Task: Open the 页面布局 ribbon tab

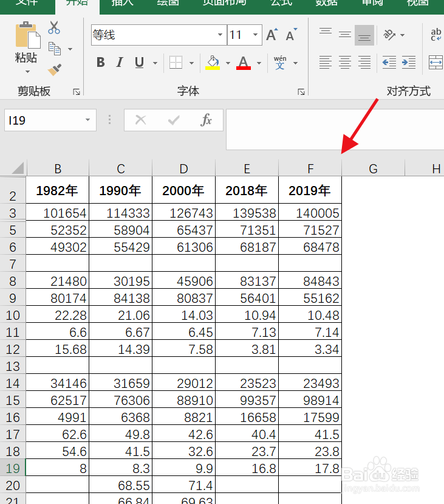Action: (x=224, y=3)
